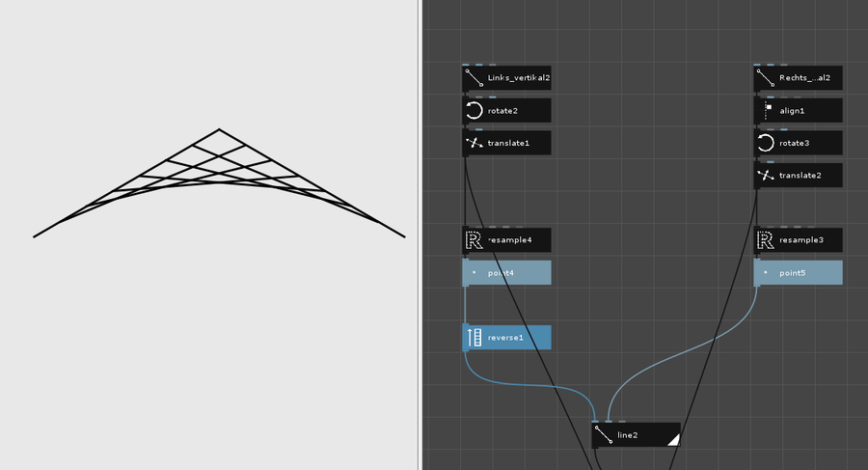Select the align1 node label
Image resolution: width=868 pixels, height=470 pixels.
792,111
